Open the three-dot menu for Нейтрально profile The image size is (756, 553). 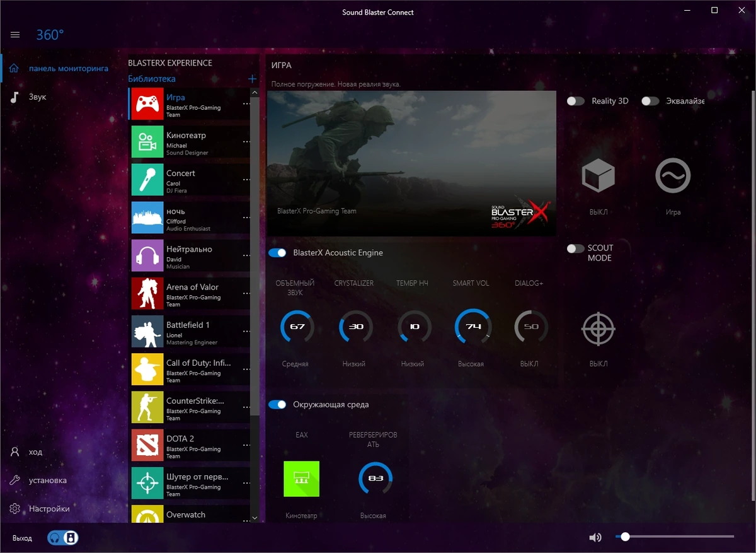click(246, 255)
